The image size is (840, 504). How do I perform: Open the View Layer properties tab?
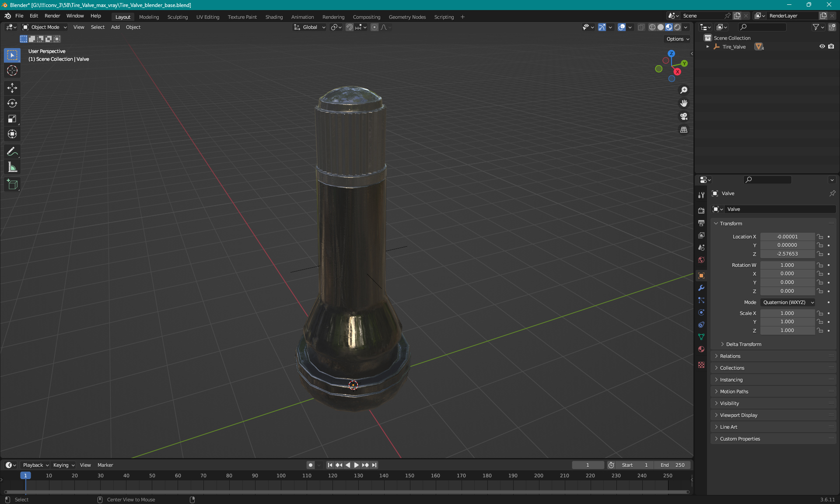(701, 235)
